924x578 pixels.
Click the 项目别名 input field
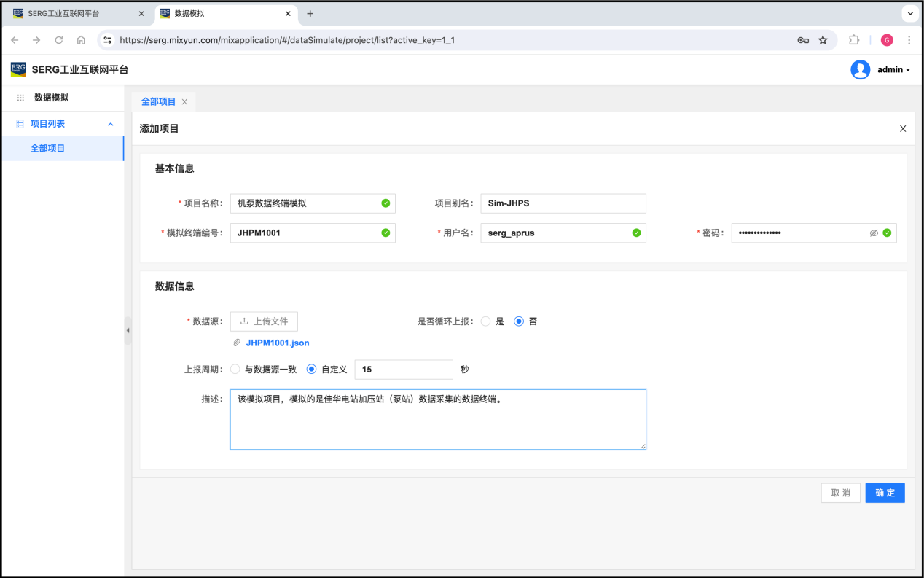point(563,203)
